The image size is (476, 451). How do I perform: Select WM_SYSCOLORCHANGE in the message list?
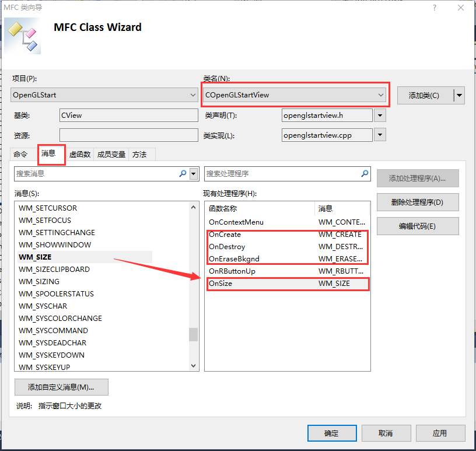click(x=61, y=319)
